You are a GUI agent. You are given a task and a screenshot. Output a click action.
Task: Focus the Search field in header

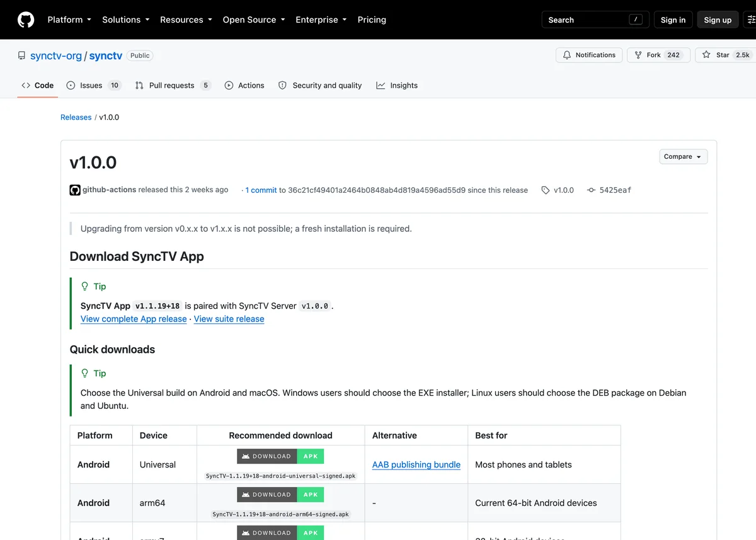595,20
